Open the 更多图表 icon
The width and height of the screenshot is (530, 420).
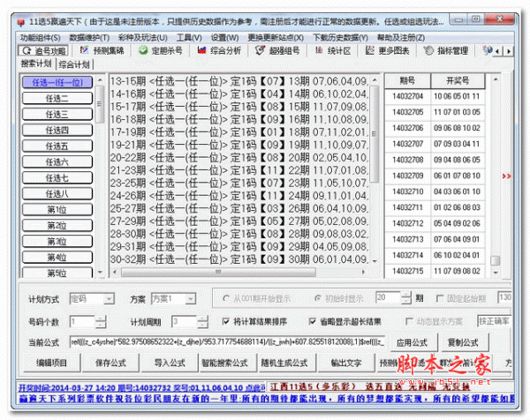tap(370, 50)
